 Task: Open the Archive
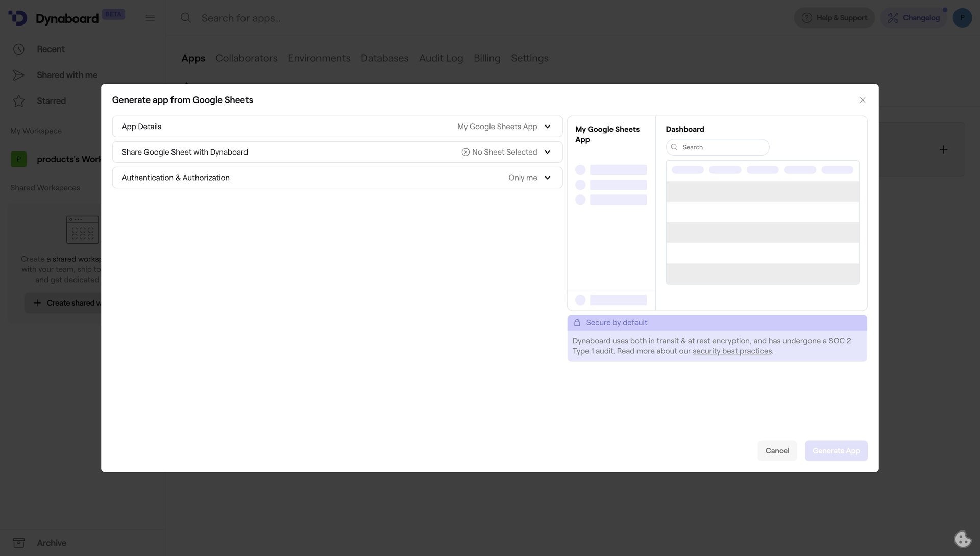coord(52,543)
